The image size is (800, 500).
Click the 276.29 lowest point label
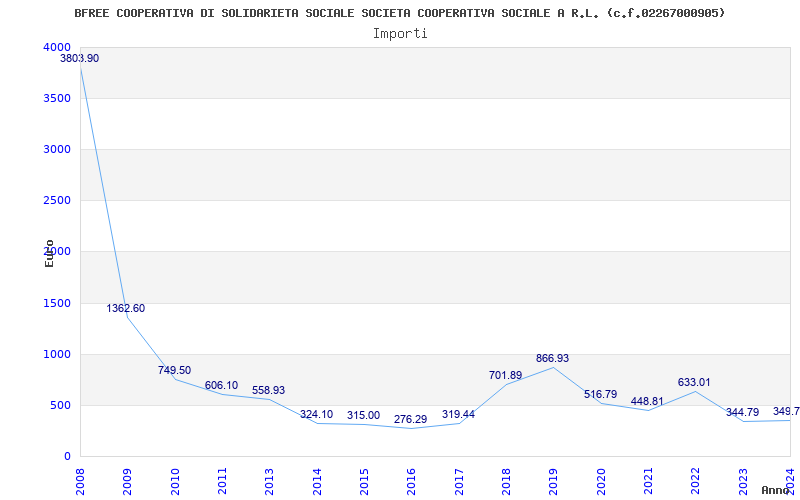click(410, 420)
